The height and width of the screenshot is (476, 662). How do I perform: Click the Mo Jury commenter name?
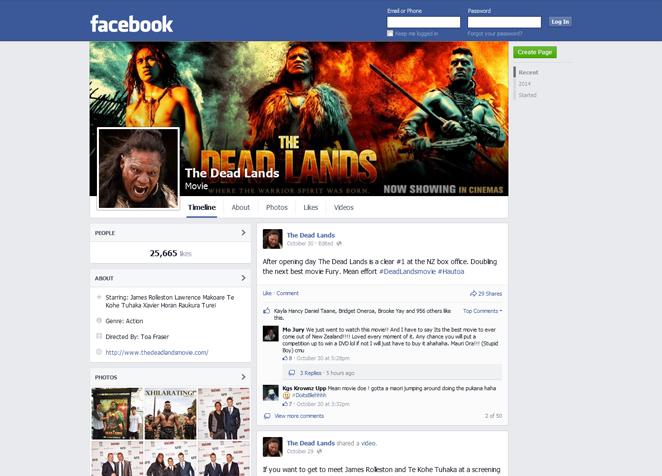coord(293,329)
